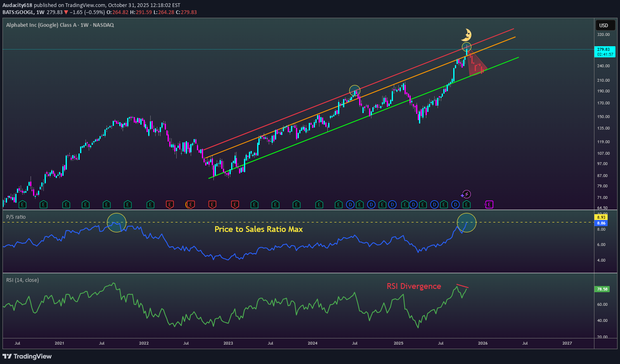Click the leftmost green earnings E marker

(22, 204)
